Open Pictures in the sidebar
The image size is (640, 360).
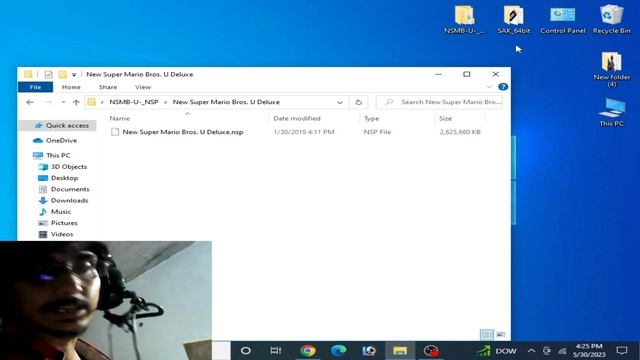point(58,223)
